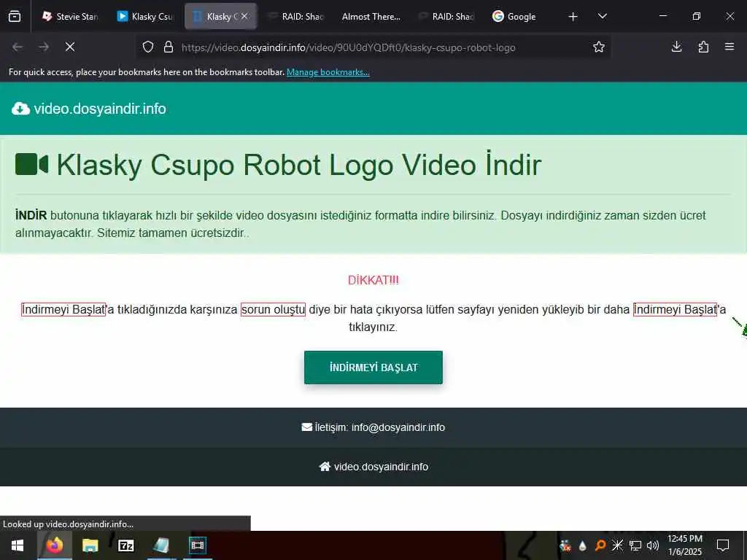The width and height of the screenshot is (747, 560).
Task: Go back with the back arrow
Action: pos(18,47)
